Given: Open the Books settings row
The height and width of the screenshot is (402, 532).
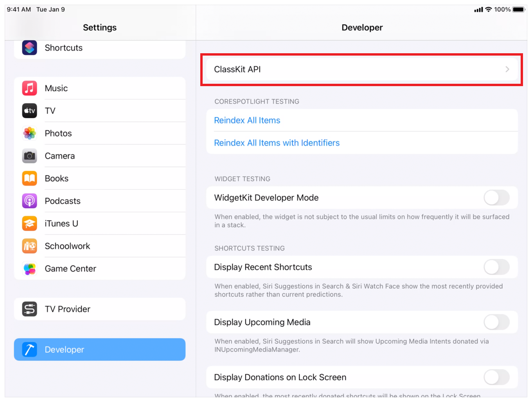Looking at the screenshot, I should coord(100,178).
